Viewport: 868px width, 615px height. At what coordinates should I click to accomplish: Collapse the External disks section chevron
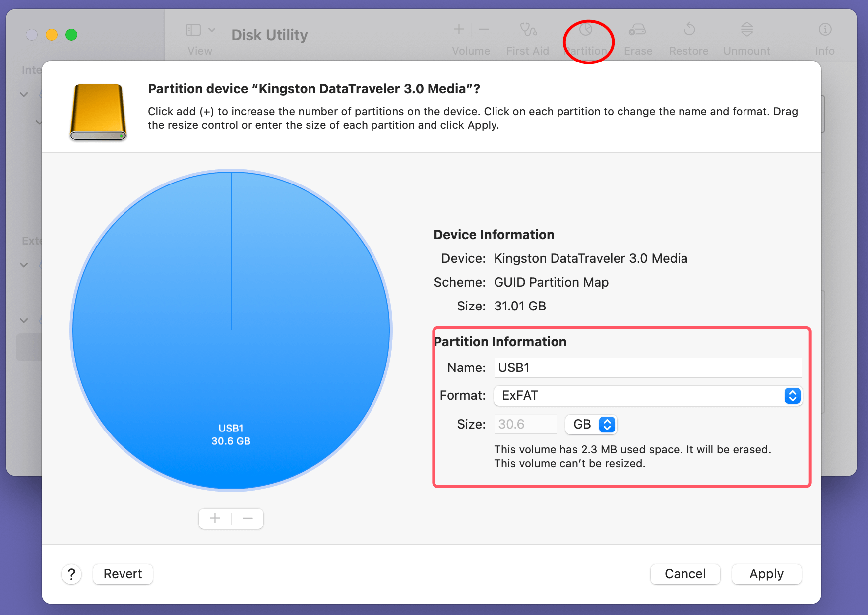click(x=23, y=265)
